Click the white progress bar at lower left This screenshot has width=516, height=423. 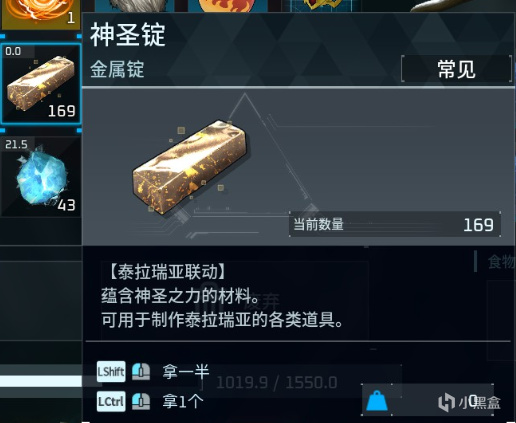point(41,381)
